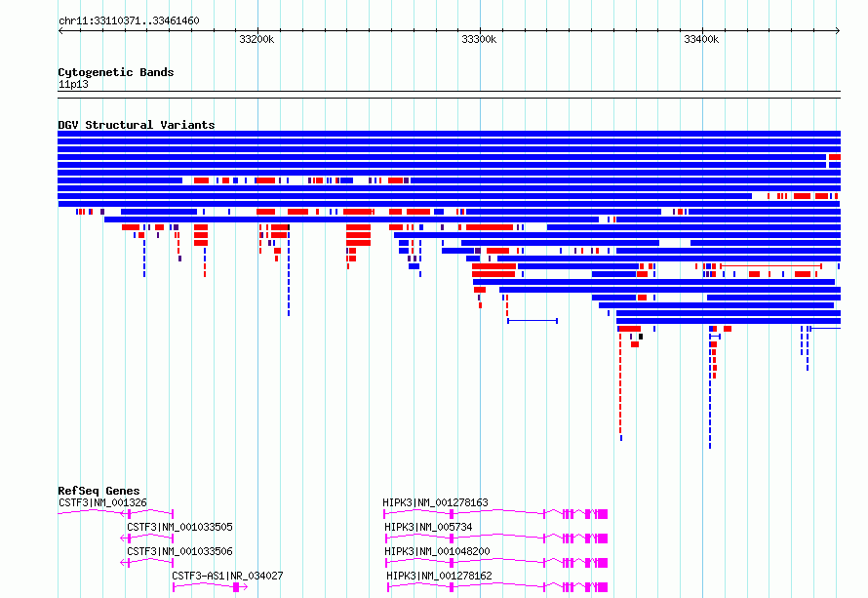Click the left arrow of the ruler

[60, 30]
